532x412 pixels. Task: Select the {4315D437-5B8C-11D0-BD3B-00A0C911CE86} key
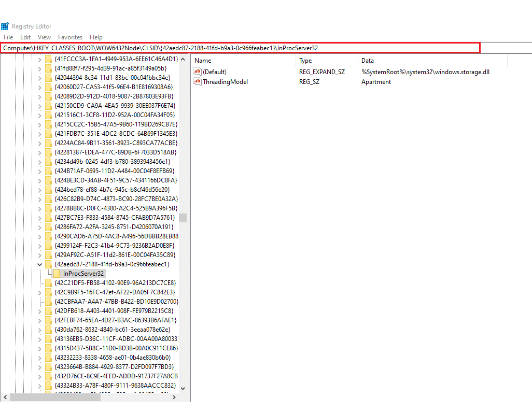click(x=116, y=348)
